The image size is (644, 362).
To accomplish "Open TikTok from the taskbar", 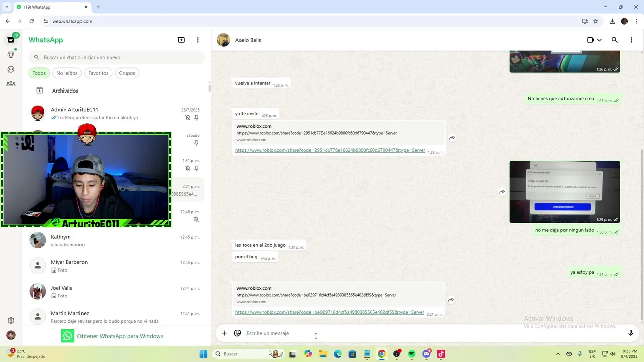I will (x=441, y=354).
